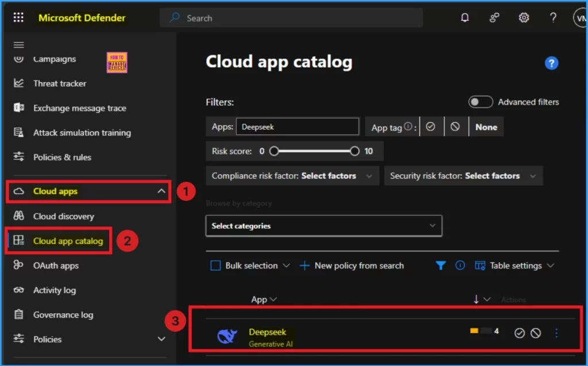
Task: Click the blue funnel filter icon
Action: 440,266
